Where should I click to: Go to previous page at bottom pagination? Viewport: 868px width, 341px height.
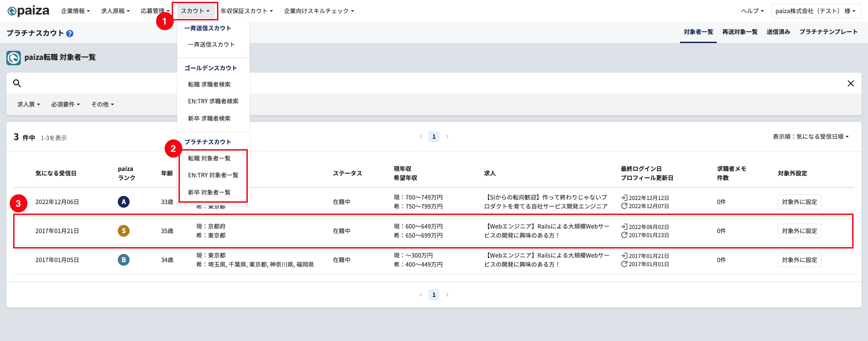point(421,295)
